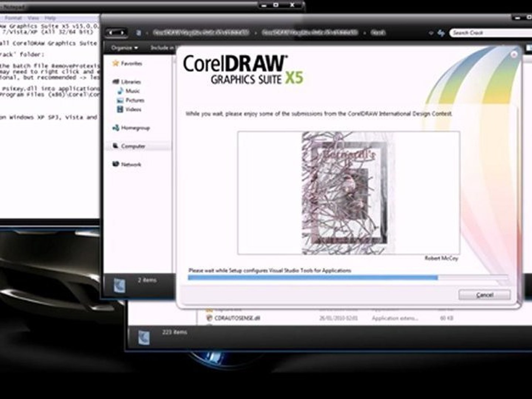Minimize the front Explorer window

(x=517, y=17)
